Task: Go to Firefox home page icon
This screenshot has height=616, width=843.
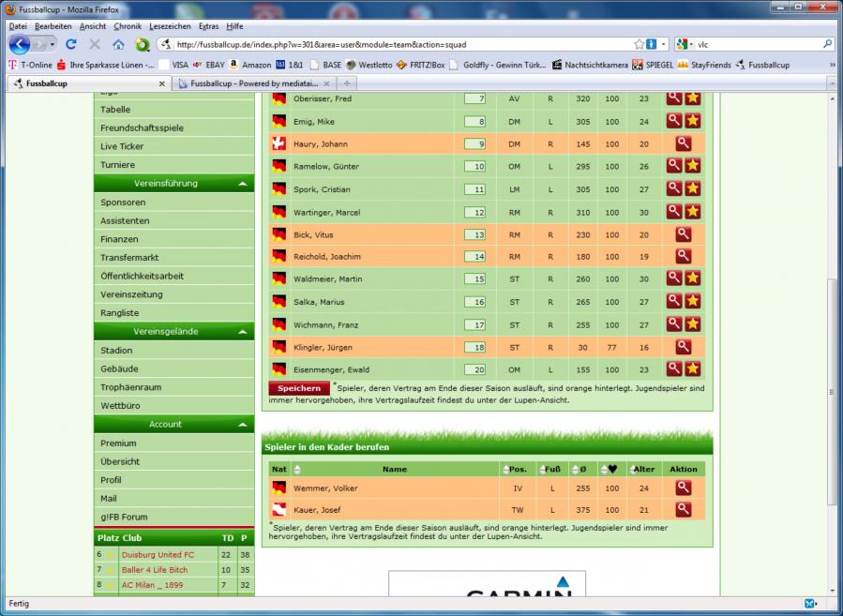Action: pyautogui.click(x=118, y=44)
